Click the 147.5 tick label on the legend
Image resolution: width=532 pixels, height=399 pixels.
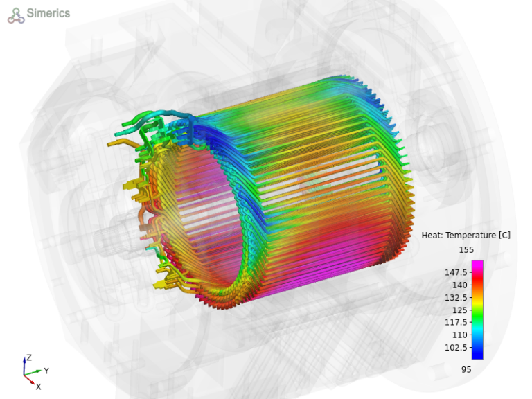tap(455, 272)
